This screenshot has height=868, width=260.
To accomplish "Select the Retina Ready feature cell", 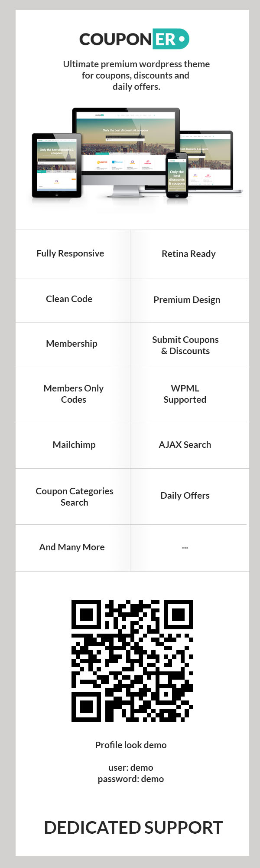I will coord(188,254).
